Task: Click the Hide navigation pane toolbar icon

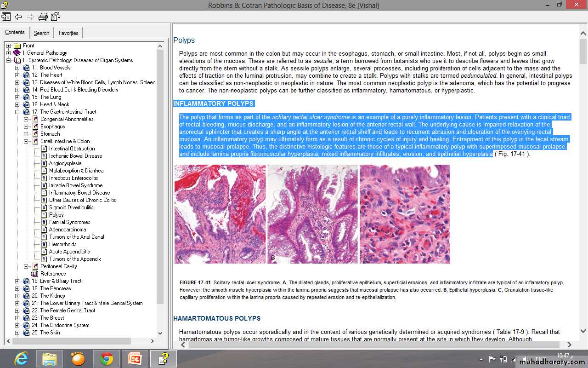Action: click(x=6, y=17)
